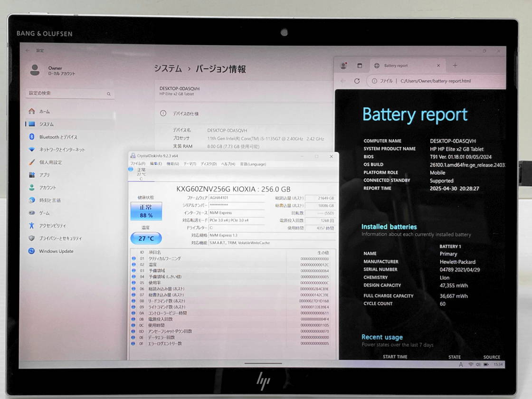
Task: Click the IME A indicator in the taskbar
Action: tap(461, 364)
